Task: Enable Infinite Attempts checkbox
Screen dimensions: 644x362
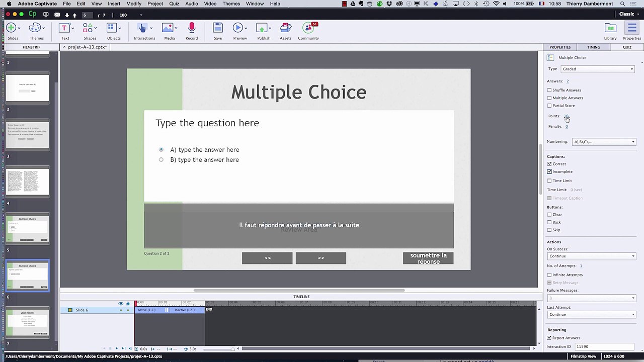Action: pyautogui.click(x=549, y=275)
